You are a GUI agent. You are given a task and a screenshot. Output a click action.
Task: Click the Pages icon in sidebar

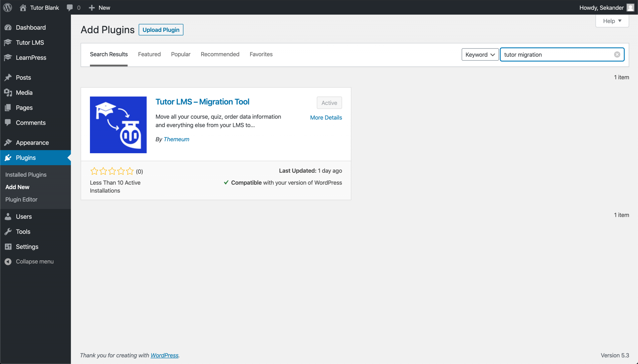pyautogui.click(x=8, y=107)
